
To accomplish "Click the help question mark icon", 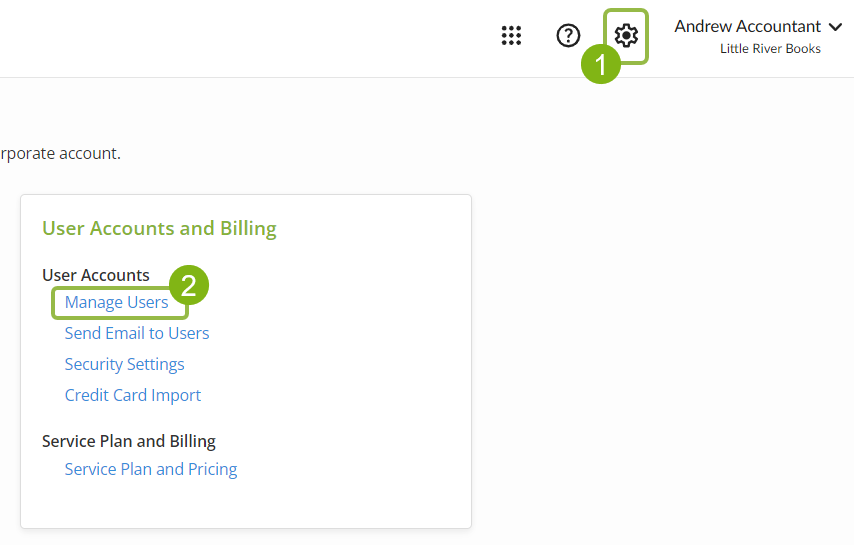I will [568, 36].
